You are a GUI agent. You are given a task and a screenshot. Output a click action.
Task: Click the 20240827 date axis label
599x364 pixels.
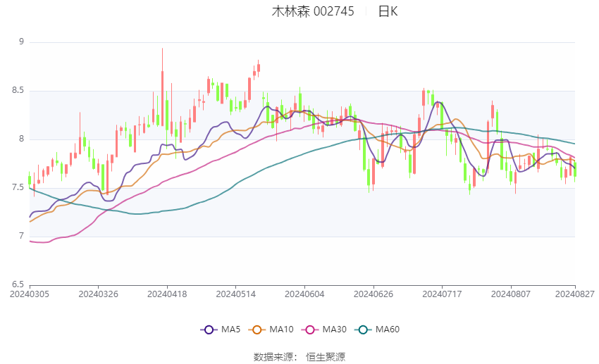[575, 294]
